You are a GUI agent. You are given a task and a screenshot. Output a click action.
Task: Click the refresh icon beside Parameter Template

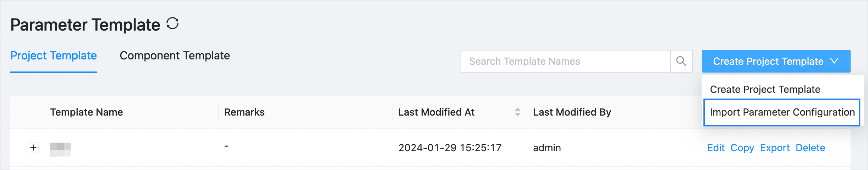point(172,24)
